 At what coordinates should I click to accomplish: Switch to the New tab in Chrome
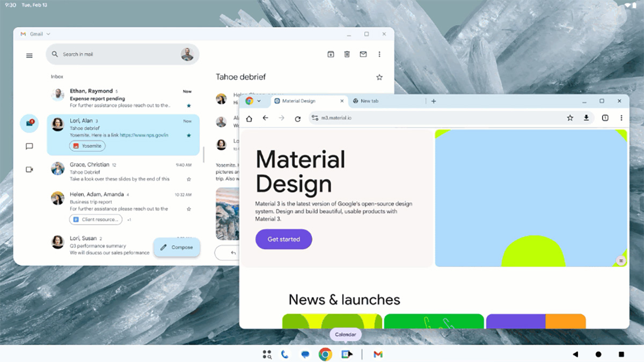(387, 101)
